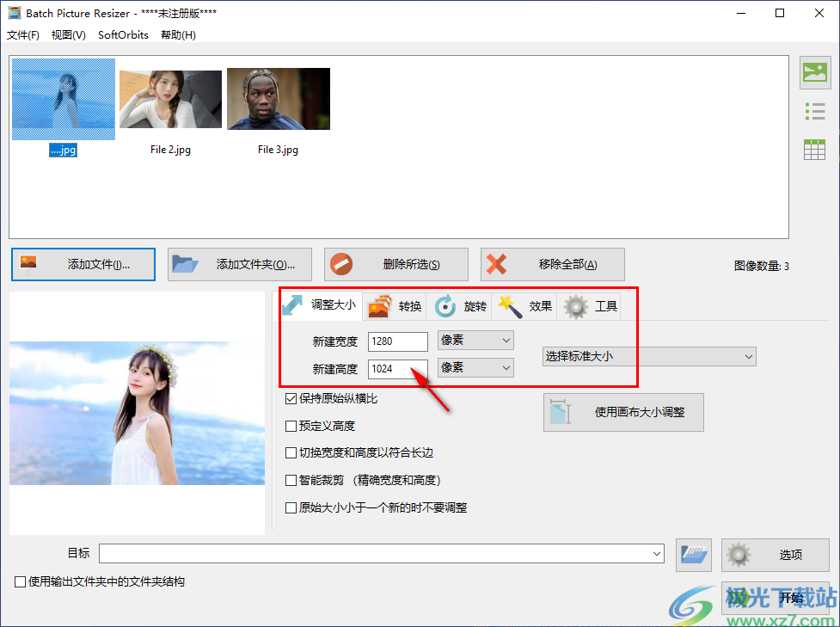840x627 pixels.
Task: Open the 添加文件 (Add Files) button icon
Action: tap(29, 264)
